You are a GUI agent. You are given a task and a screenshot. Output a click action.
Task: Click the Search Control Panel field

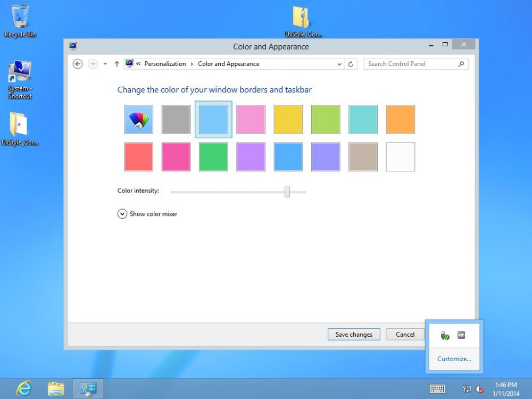[411, 64]
